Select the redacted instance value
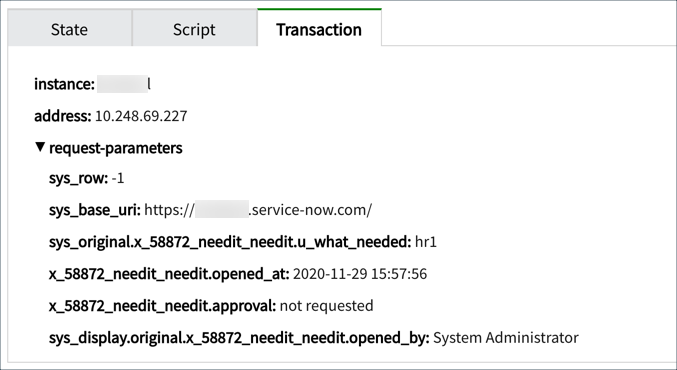Screen dimensions: 677x370 point(123,84)
